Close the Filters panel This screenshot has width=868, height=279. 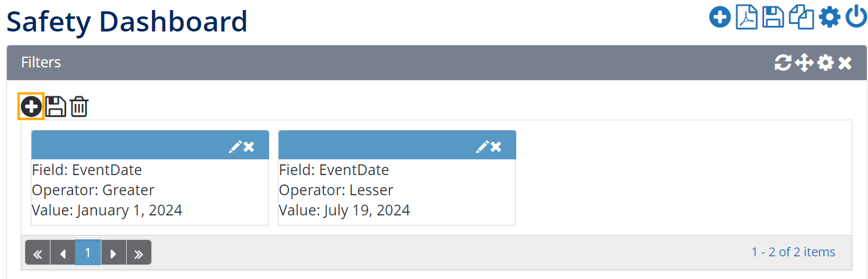pyautogui.click(x=845, y=62)
